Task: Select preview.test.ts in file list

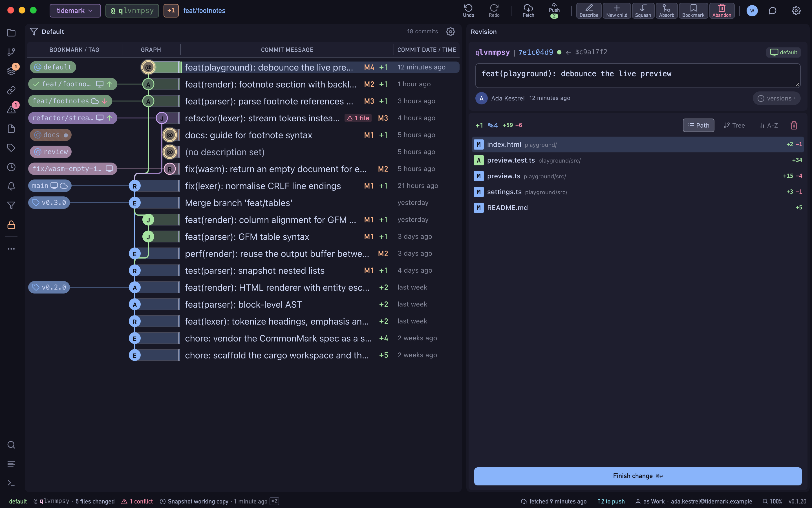Action: click(x=637, y=160)
